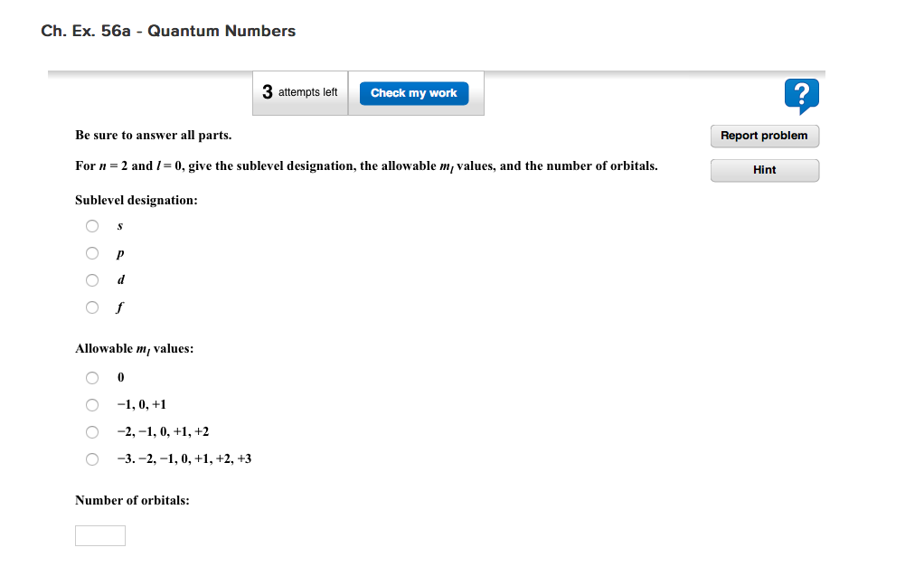This screenshot has width=924, height=576.
Task: Choose the -2, -1, 0, +1, +2 option
Action: pyautogui.click(x=92, y=431)
